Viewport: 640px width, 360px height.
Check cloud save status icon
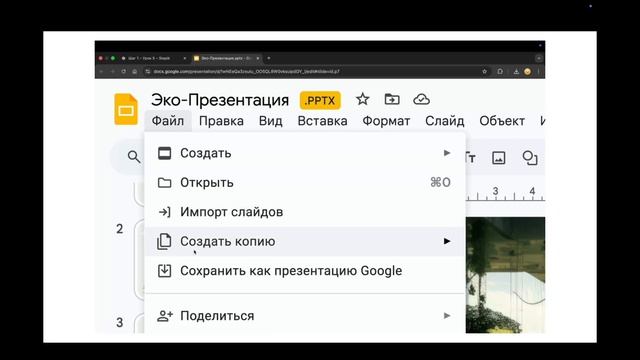pos(421,99)
